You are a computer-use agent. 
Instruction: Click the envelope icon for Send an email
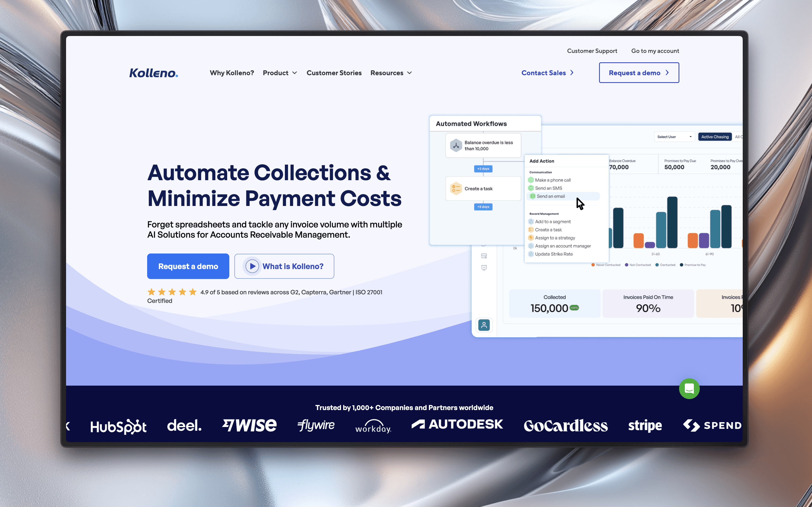pyautogui.click(x=532, y=196)
